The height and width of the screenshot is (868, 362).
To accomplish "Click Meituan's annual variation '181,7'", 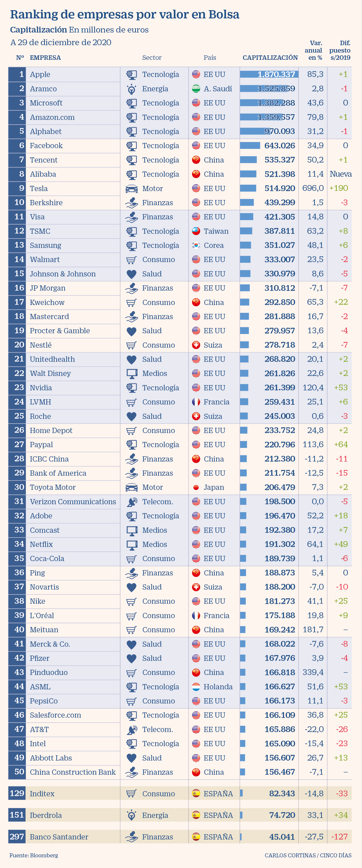I will click(313, 630).
